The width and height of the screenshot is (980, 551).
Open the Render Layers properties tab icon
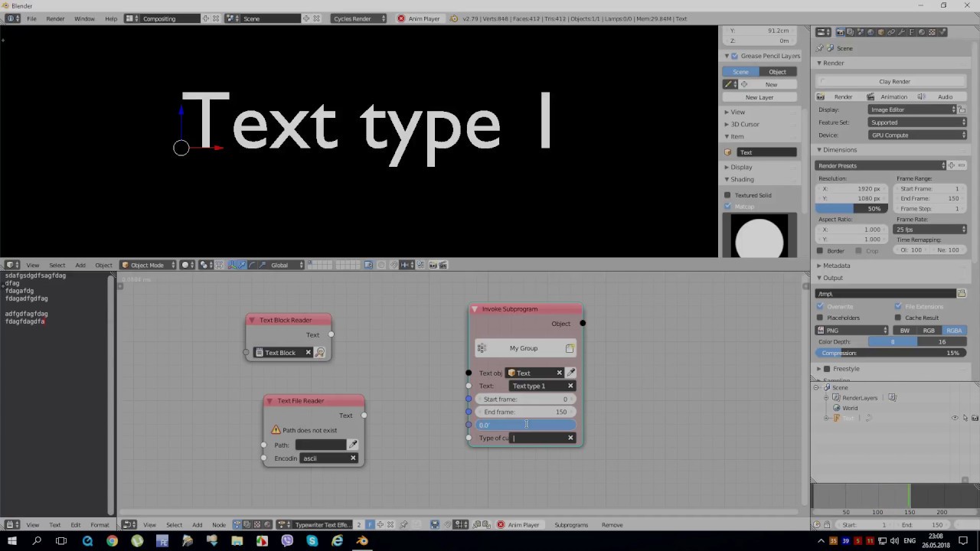point(850,32)
